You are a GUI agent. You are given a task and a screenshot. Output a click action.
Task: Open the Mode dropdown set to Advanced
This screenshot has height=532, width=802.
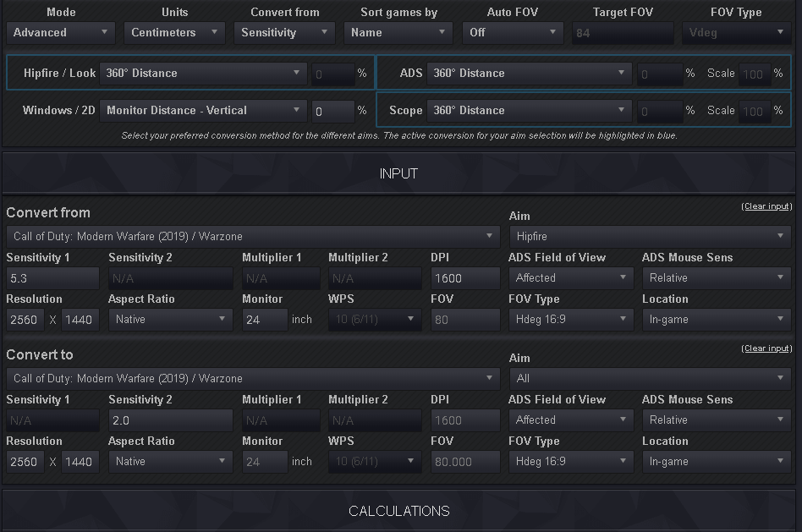61,33
